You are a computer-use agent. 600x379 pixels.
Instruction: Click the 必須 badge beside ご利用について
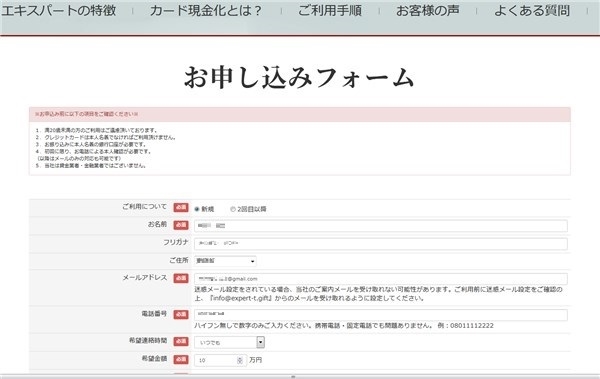[181, 207]
